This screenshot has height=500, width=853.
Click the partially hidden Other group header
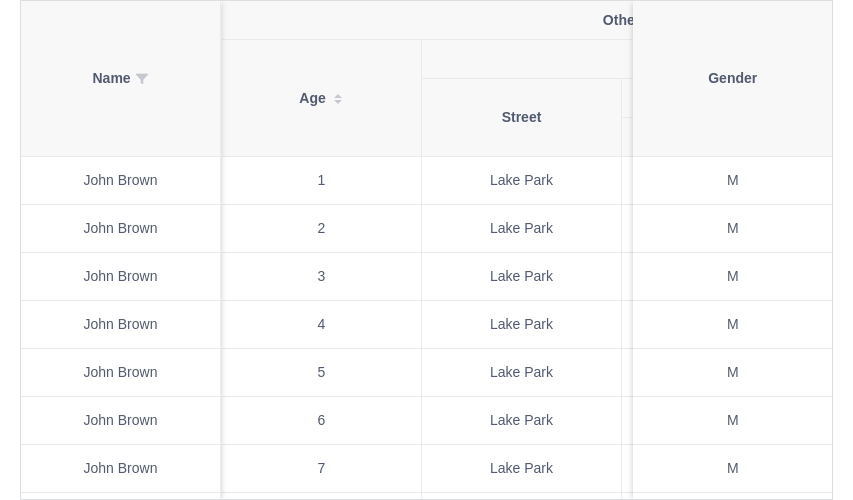(x=617, y=20)
